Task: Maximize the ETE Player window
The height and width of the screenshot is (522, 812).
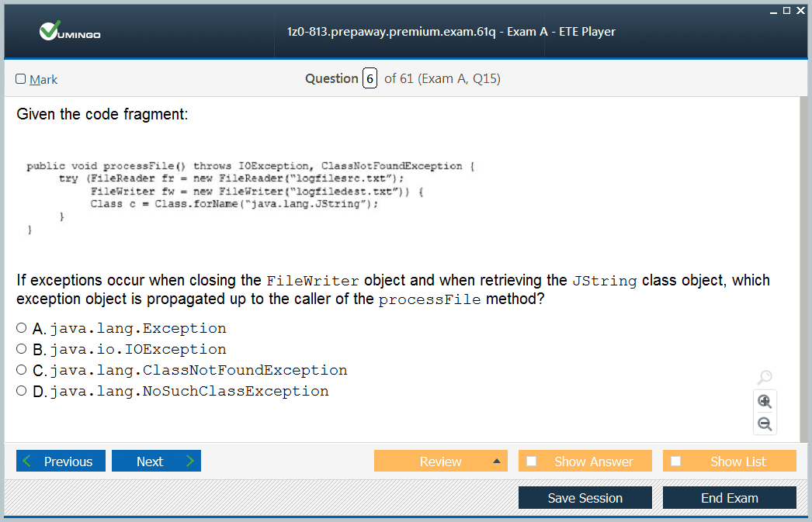Action: (x=786, y=10)
